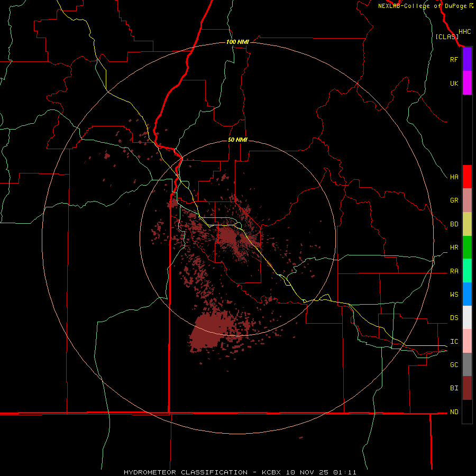The height and width of the screenshot is (476, 476).
Task: Click the ND legend label
Action: [x=454, y=412]
